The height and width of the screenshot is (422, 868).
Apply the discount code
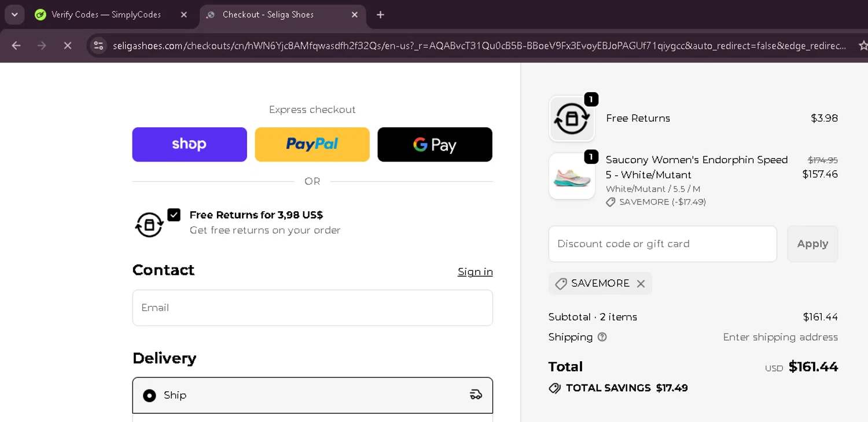(812, 244)
